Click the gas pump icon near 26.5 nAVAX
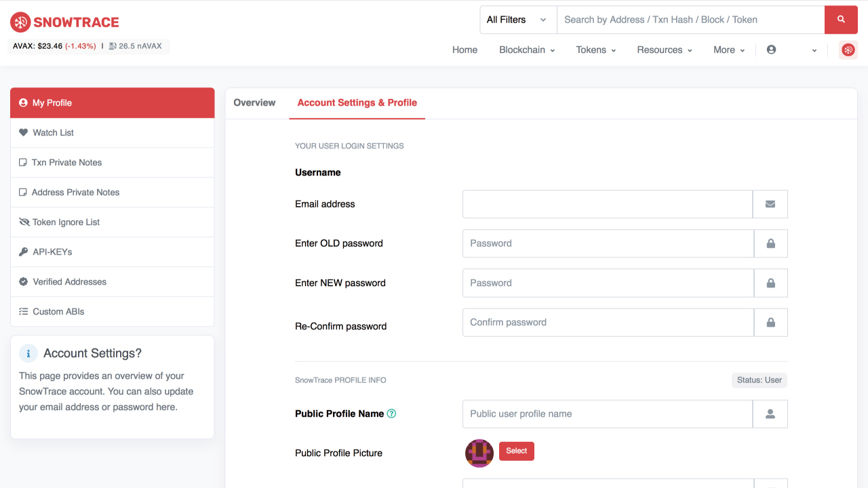The height and width of the screenshot is (488, 868). click(x=113, y=46)
